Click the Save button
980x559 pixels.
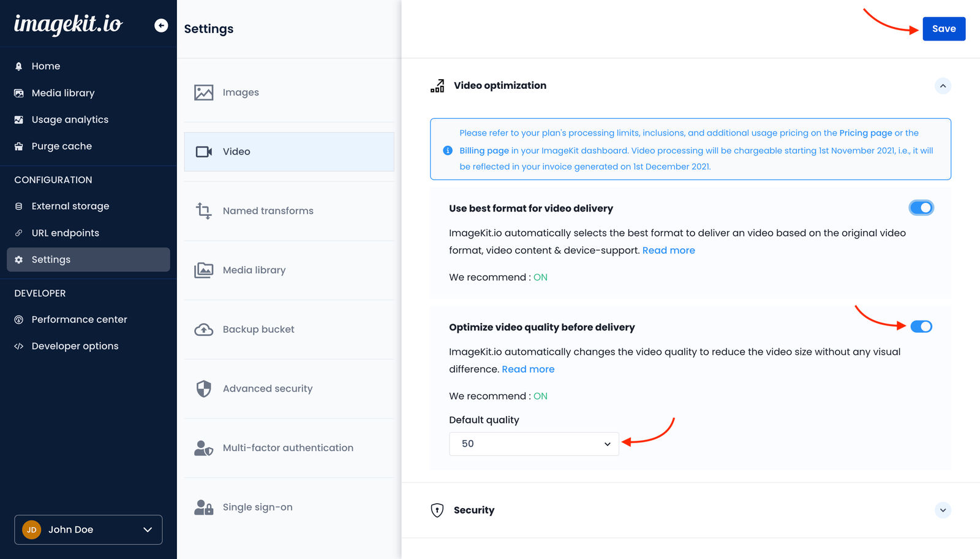(x=943, y=29)
